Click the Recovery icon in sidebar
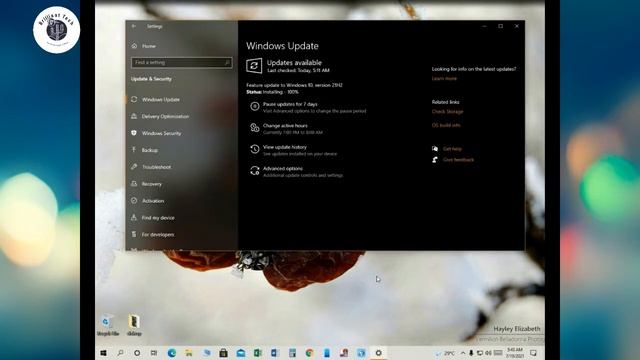Screen dimensions: 640x360 point(134,184)
